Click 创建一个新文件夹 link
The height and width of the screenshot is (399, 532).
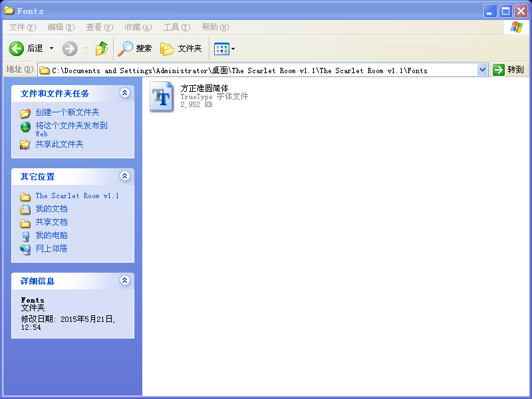coord(68,112)
